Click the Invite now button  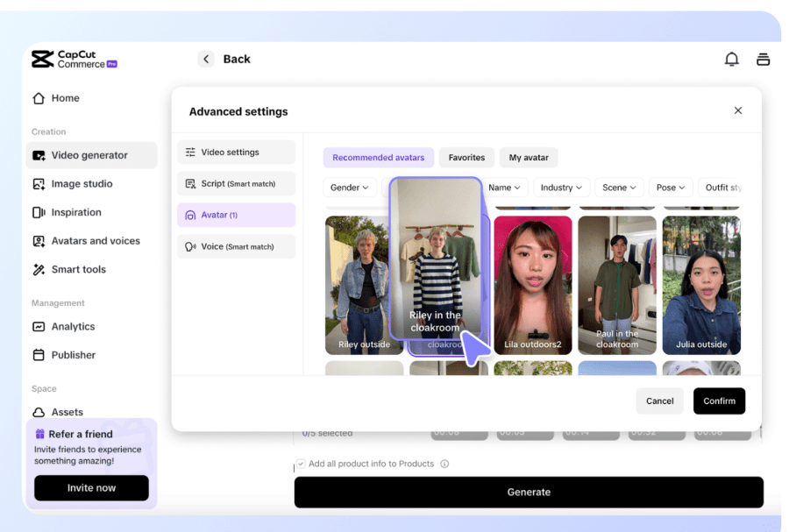click(91, 488)
